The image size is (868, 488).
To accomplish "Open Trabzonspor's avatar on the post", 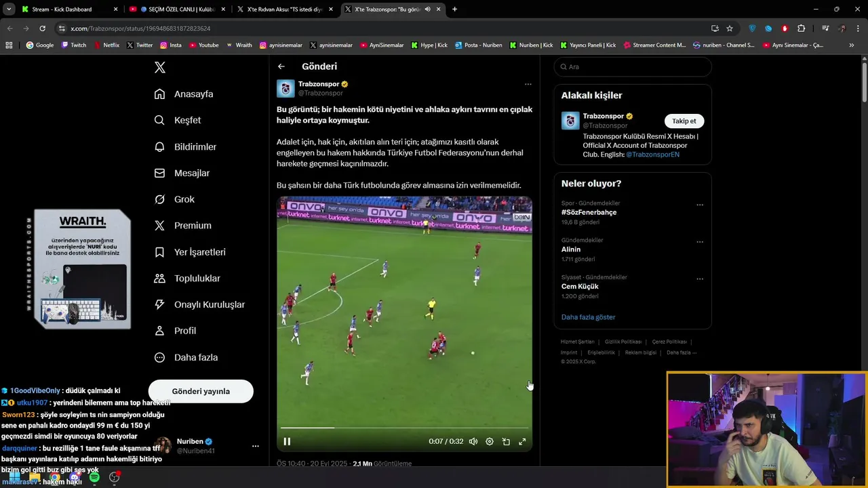I will point(285,88).
